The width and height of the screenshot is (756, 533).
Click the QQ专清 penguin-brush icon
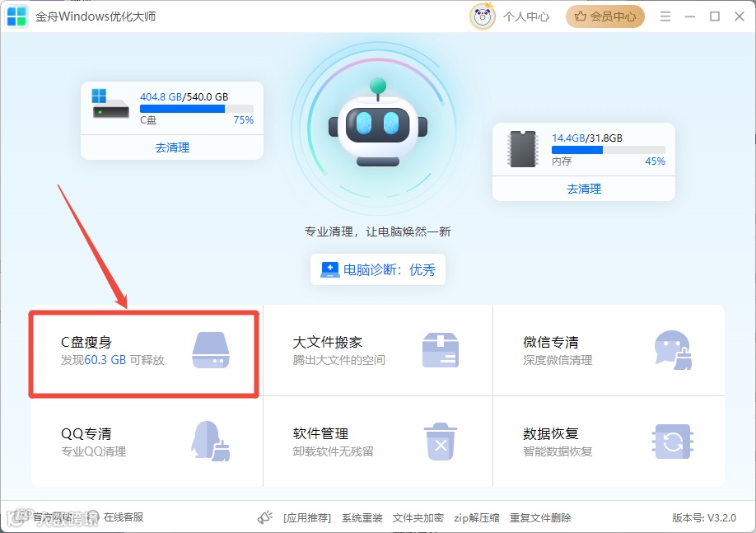[x=211, y=442]
